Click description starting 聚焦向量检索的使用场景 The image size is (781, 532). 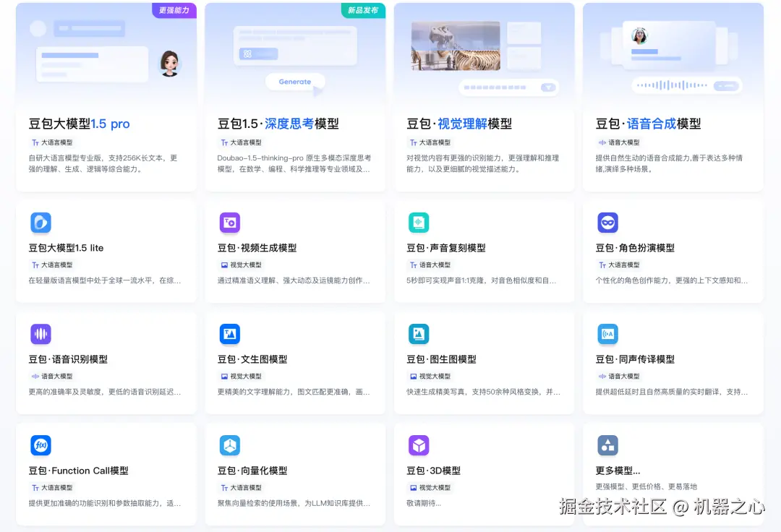[294, 503]
